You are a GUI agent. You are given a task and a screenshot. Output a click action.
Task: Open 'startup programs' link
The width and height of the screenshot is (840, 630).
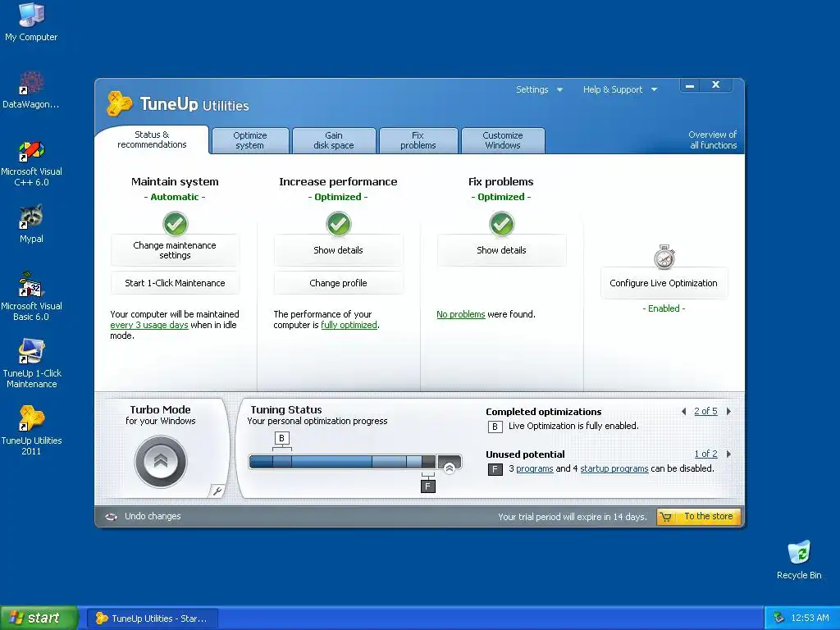tap(614, 468)
